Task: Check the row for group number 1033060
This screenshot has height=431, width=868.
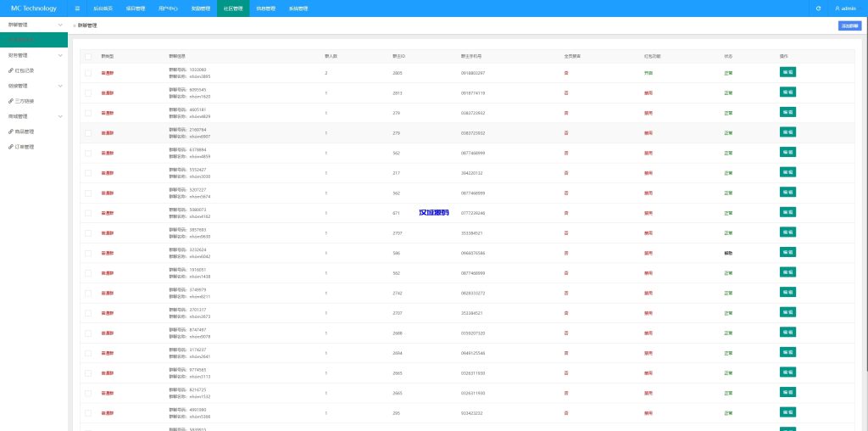Action: pyautogui.click(x=88, y=73)
